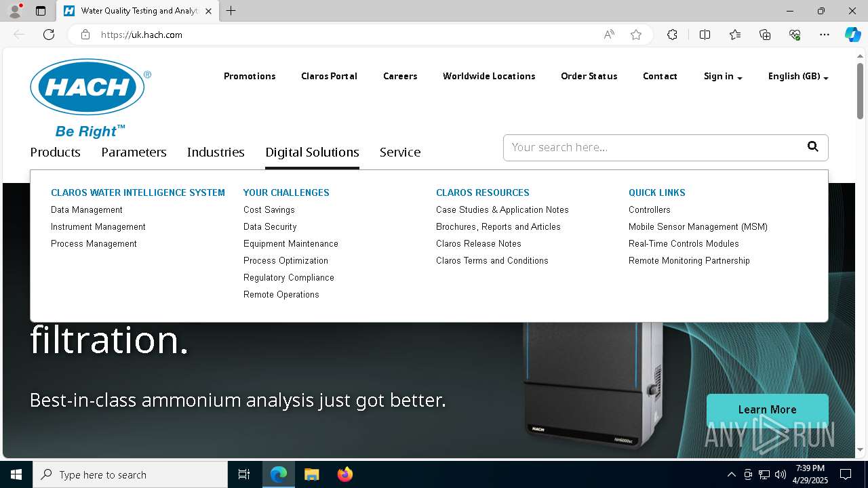Viewport: 868px width, 488px height.
Task: Show hidden tray icons
Action: (x=731, y=474)
